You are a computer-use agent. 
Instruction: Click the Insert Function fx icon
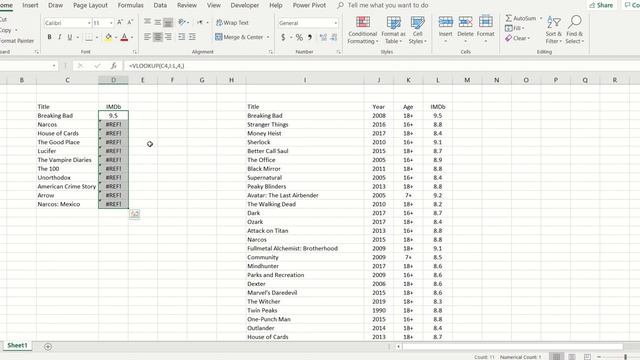tap(113, 66)
